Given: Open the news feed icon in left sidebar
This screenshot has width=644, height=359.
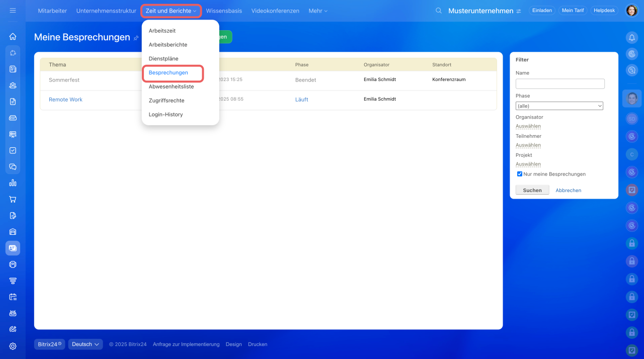Looking at the screenshot, I should tap(13, 69).
